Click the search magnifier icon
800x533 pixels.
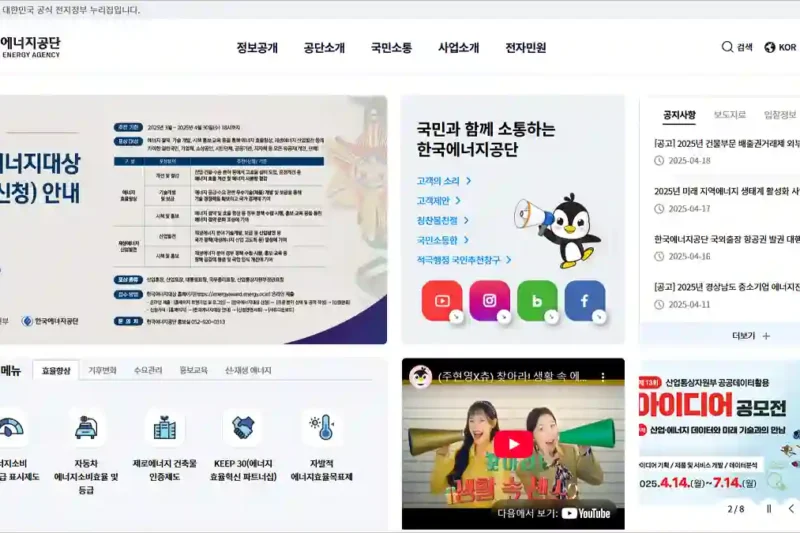point(727,47)
